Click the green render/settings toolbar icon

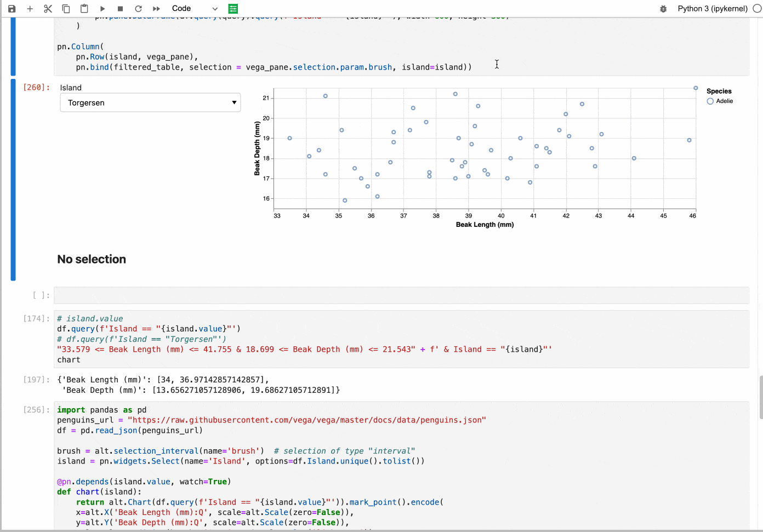click(x=233, y=9)
